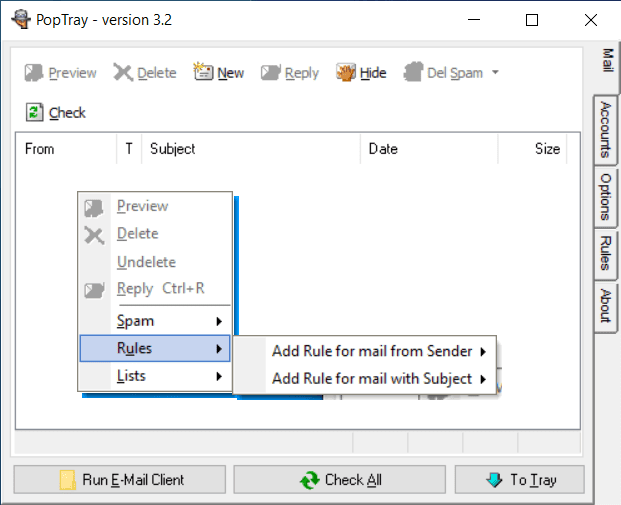The image size is (621, 505).
Task: Select Add Rule for mail from Sender
Action: (365, 351)
